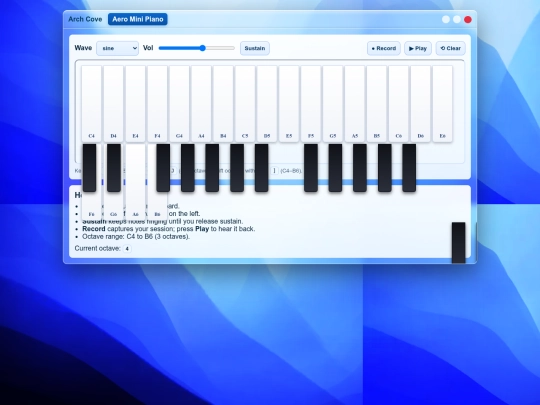Hit the black key beneath the F5 label
Viewport: 540px width, 405px height.
311,168
